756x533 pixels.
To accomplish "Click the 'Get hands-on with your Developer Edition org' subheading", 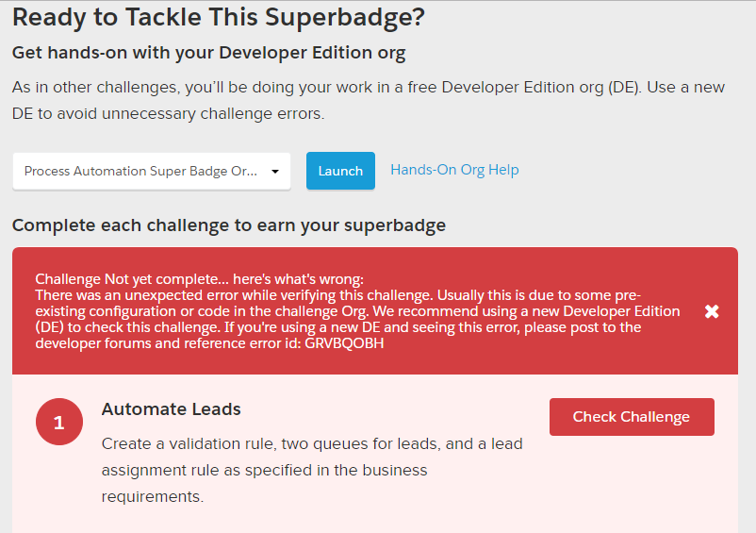I will coord(208,53).
